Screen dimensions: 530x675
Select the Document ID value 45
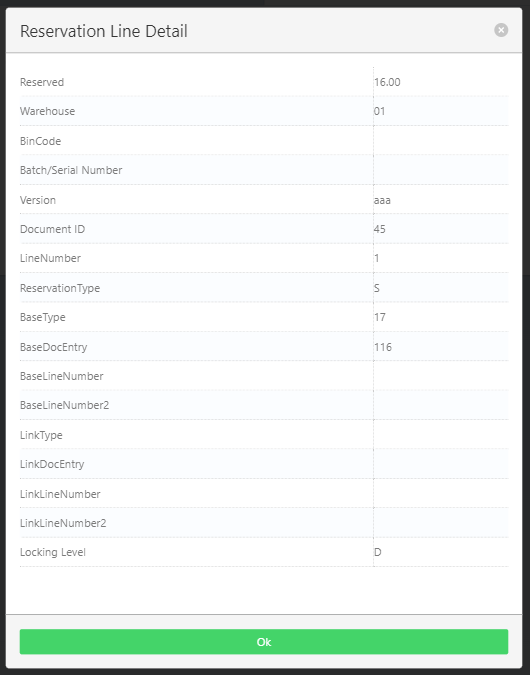(380, 229)
